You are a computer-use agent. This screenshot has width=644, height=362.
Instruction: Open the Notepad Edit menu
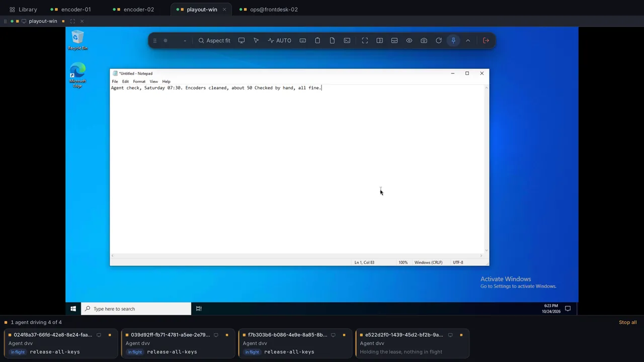[125, 81]
